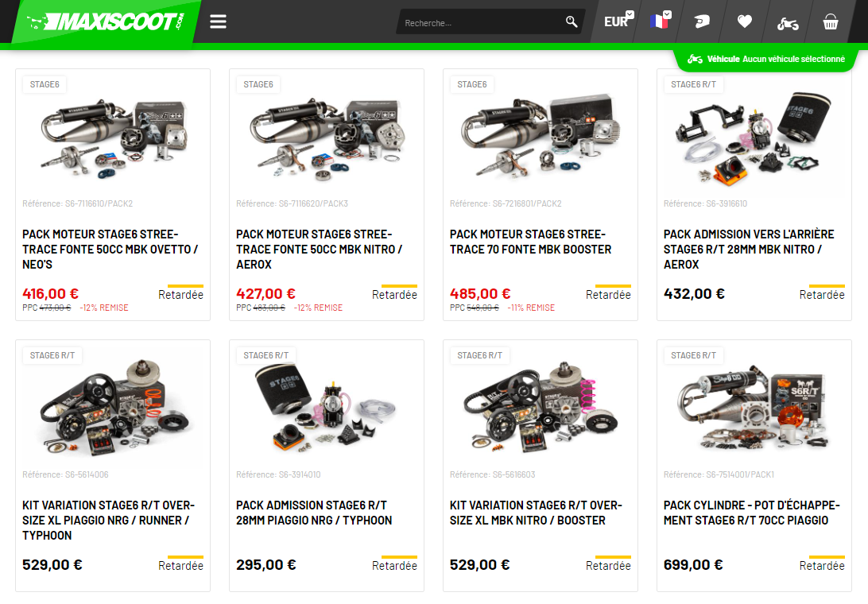Open Kit Variation Oversize XL Piaggio NRG image

pos(113,407)
